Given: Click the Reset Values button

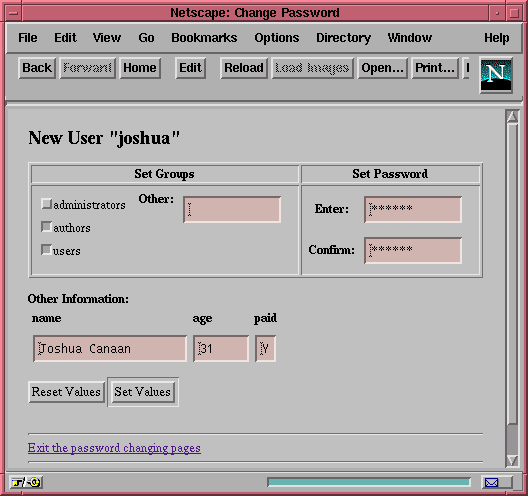Looking at the screenshot, I should click(66, 392).
